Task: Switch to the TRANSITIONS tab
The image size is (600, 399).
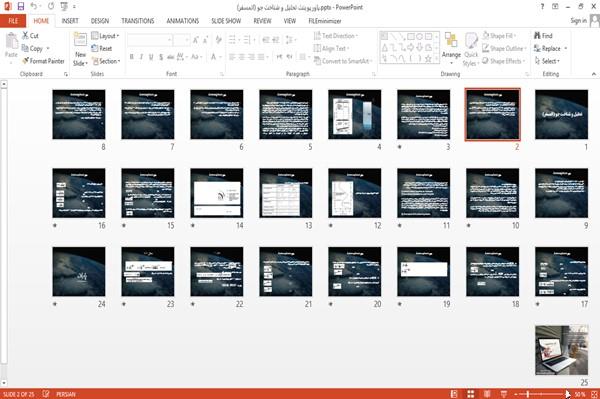Action: (138, 21)
